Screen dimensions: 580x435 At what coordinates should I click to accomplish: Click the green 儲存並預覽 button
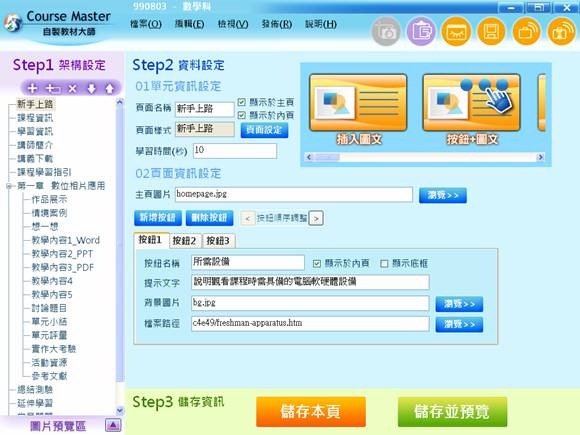tap(452, 412)
